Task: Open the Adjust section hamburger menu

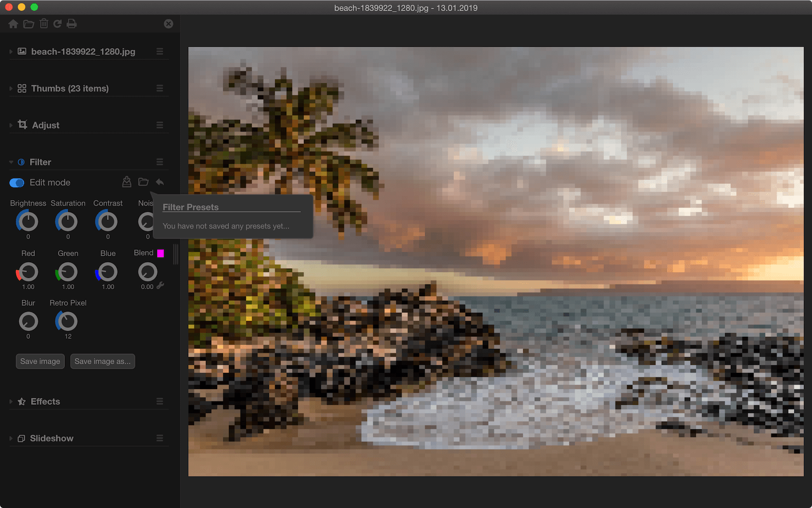Action: point(160,125)
